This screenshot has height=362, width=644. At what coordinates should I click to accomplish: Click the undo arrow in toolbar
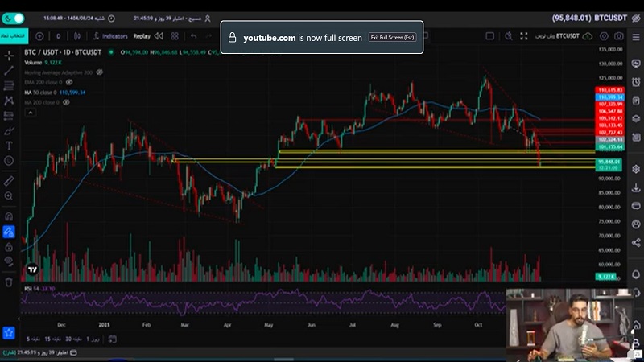[x=193, y=36]
